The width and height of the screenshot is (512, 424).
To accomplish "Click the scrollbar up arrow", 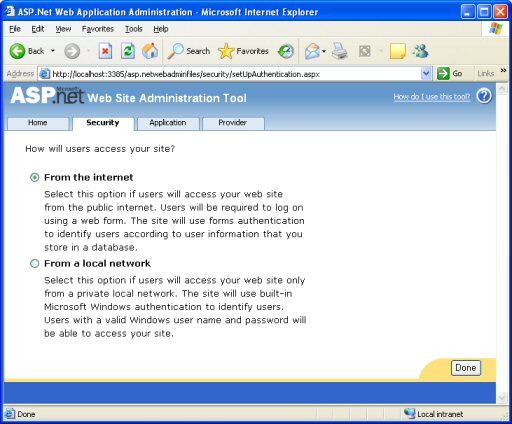I will tap(501, 89).
